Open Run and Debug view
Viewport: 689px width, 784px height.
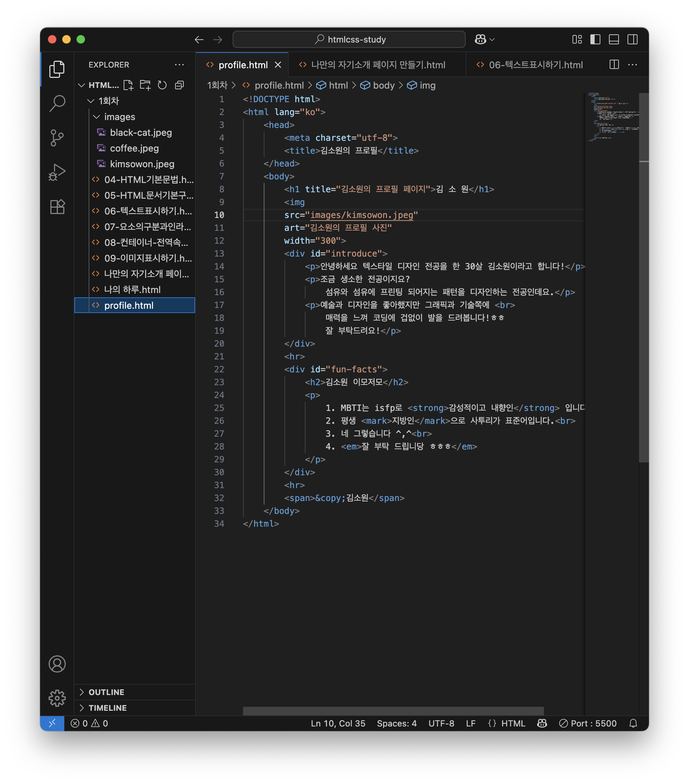click(57, 172)
